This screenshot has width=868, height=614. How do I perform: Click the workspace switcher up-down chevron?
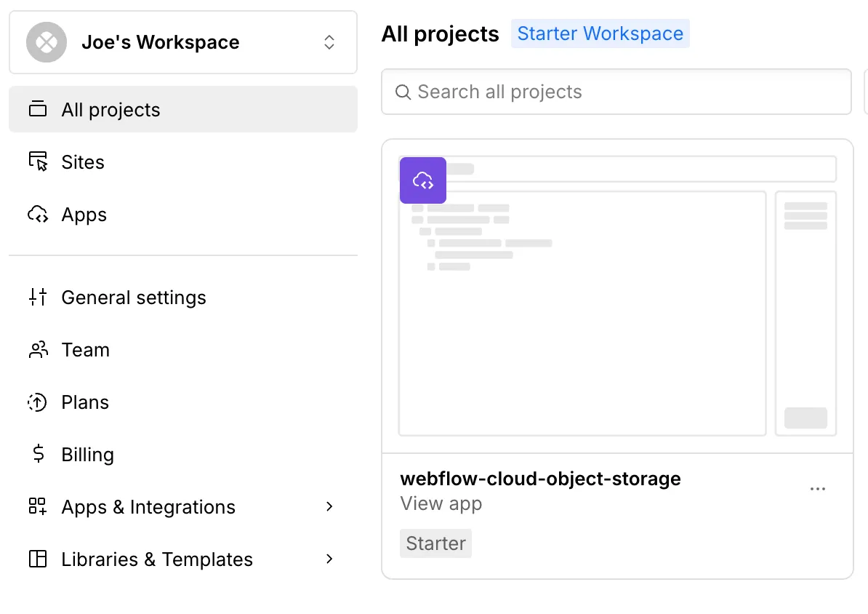[329, 42]
